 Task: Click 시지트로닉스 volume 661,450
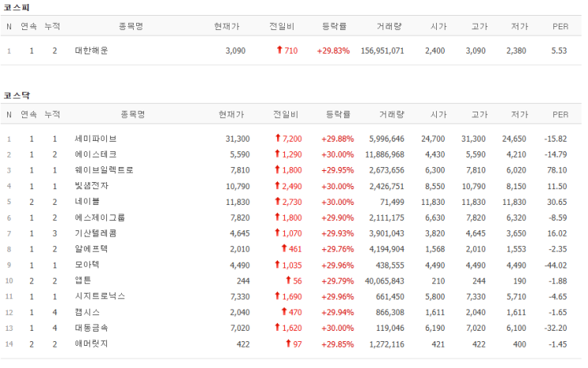pyautogui.click(x=390, y=297)
